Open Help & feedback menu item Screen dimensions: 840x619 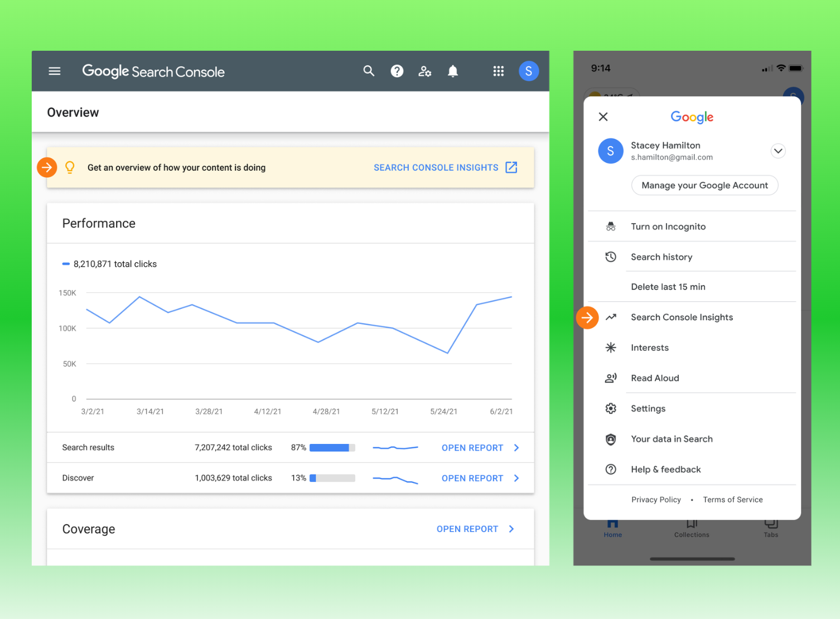[692, 470]
